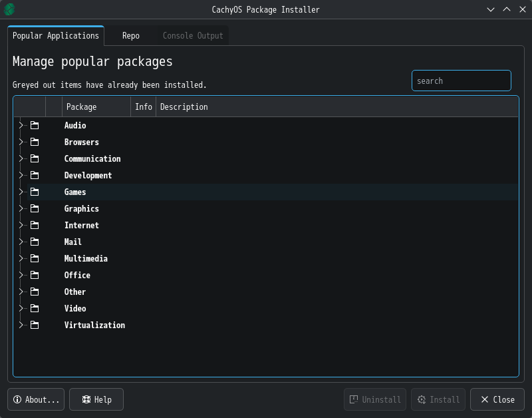Open the Console Output tab
The height and width of the screenshot is (418, 532).
tap(193, 36)
